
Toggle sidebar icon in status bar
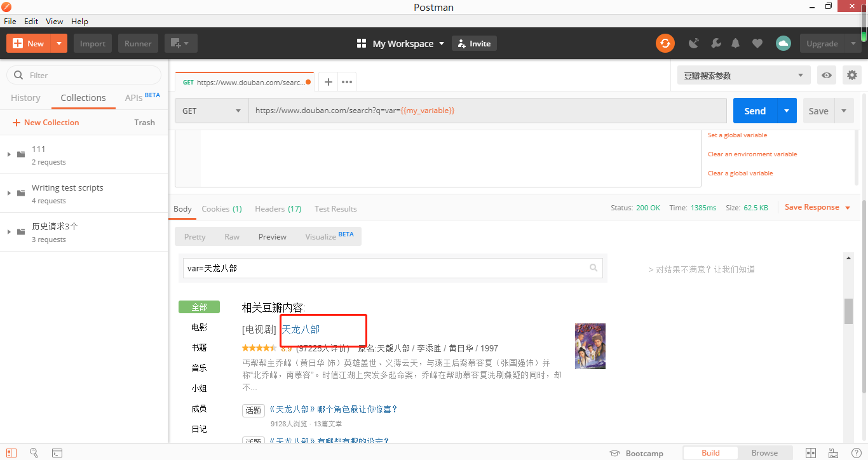click(x=11, y=453)
